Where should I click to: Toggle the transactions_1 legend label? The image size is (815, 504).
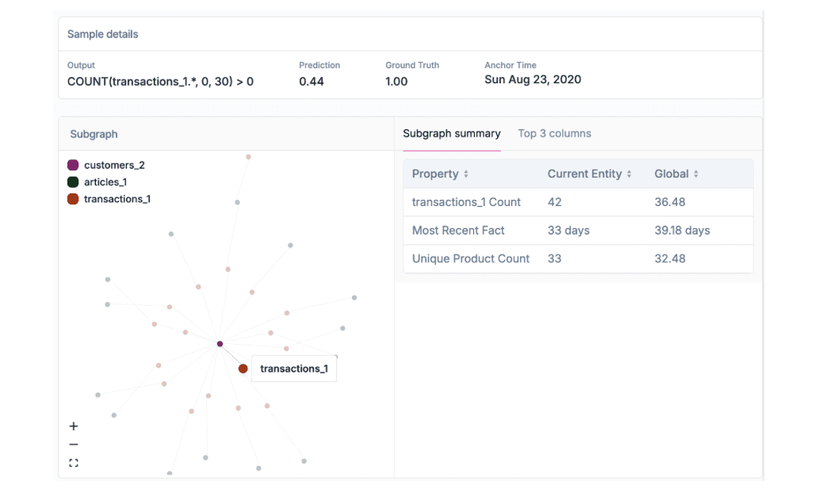click(117, 199)
